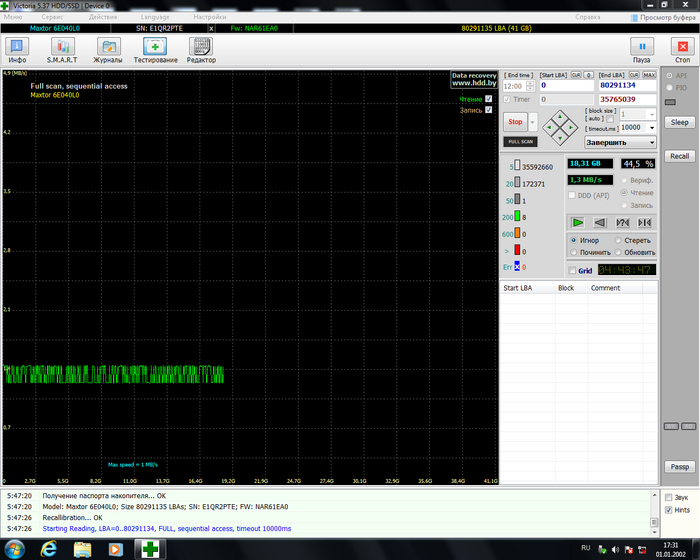
Task: Enable the Grid checkbox
Action: (572, 270)
